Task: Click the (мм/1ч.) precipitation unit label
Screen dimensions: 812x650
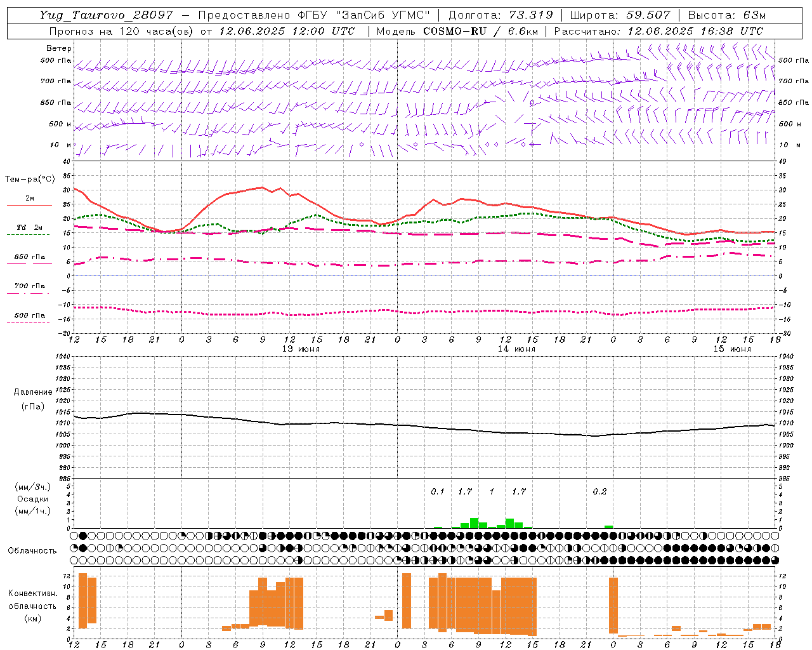Action: coord(32,511)
